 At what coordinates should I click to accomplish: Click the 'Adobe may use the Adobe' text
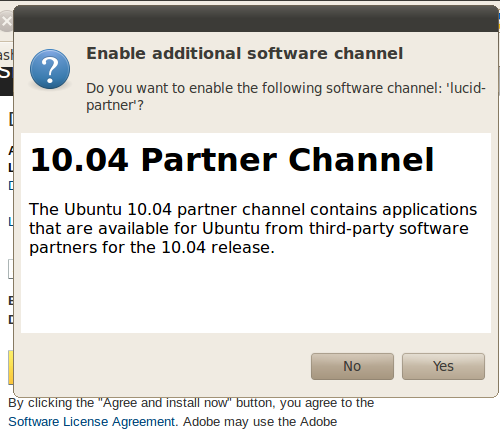coord(260,422)
